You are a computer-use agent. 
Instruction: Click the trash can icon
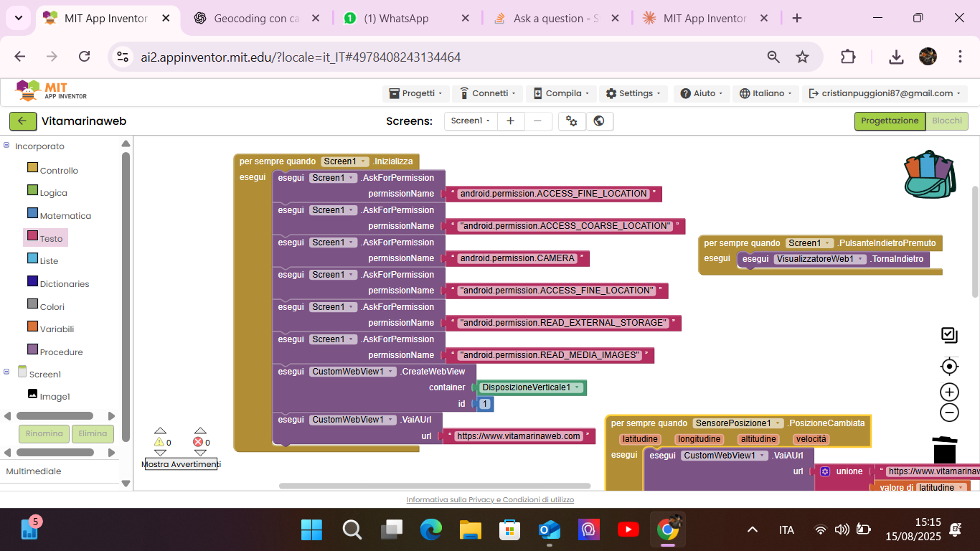pyautogui.click(x=945, y=450)
